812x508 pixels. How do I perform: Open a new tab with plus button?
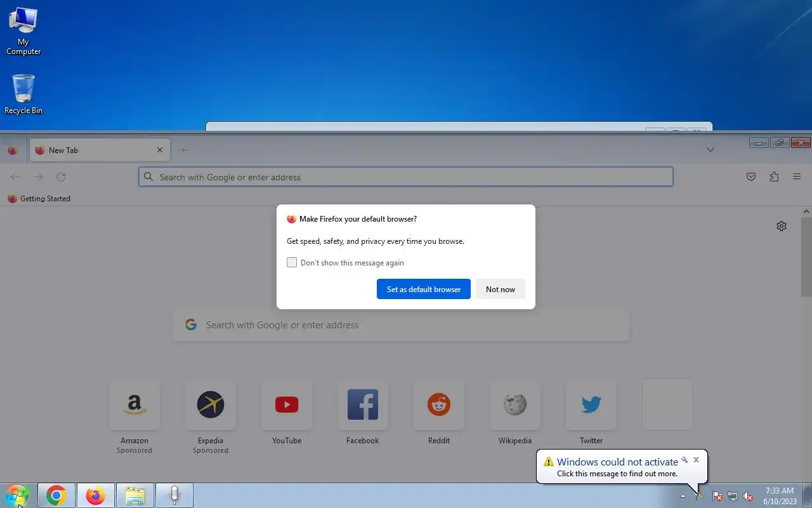point(183,150)
